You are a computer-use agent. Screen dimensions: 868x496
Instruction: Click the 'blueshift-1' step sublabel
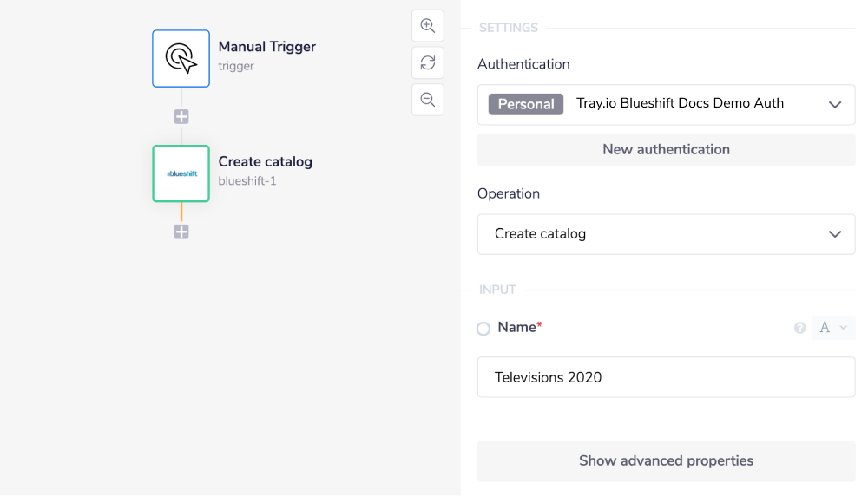247,181
